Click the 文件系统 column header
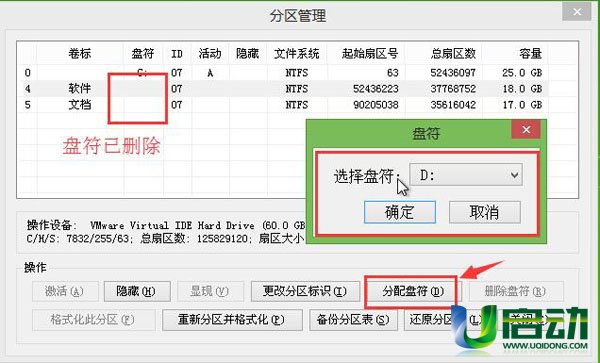 tap(297, 54)
